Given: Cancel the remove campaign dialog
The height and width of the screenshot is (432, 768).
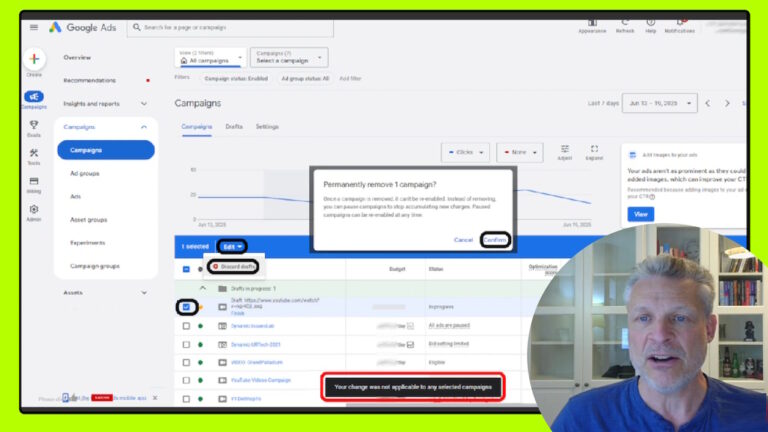Looking at the screenshot, I should (x=463, y=240).
